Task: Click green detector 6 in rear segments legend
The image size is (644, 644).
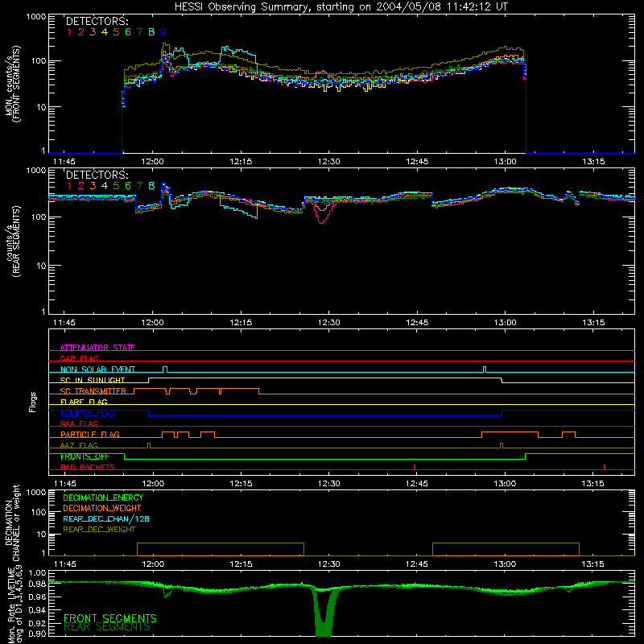Action: click(128, 186)
